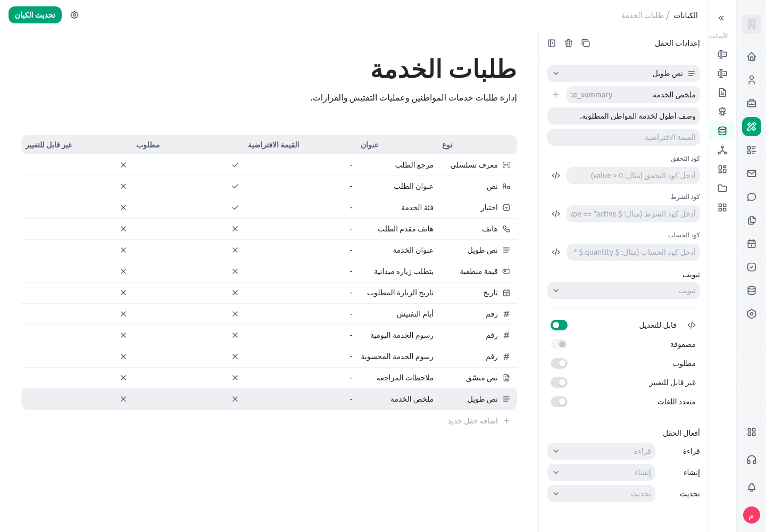Image resolution: width=766 pixels, height=532 pixels.
Task: Open the home icon in the sidebar
Action: click(x=752, y=56)
